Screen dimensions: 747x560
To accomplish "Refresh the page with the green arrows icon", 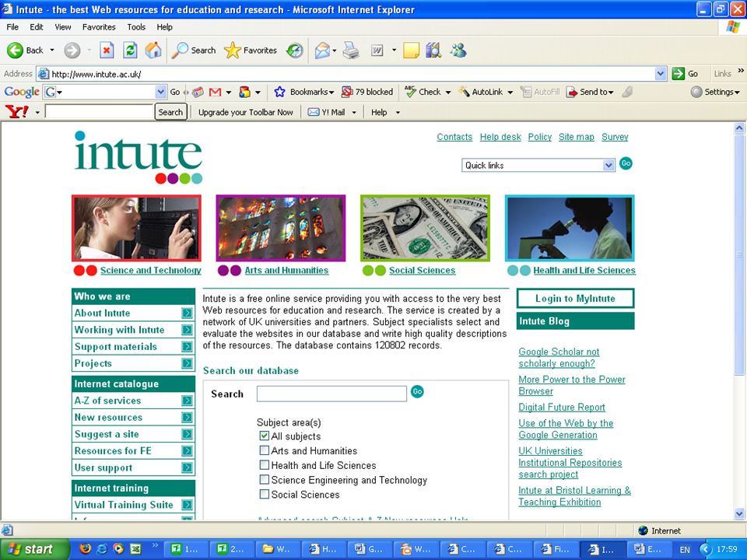I will 130,50.
